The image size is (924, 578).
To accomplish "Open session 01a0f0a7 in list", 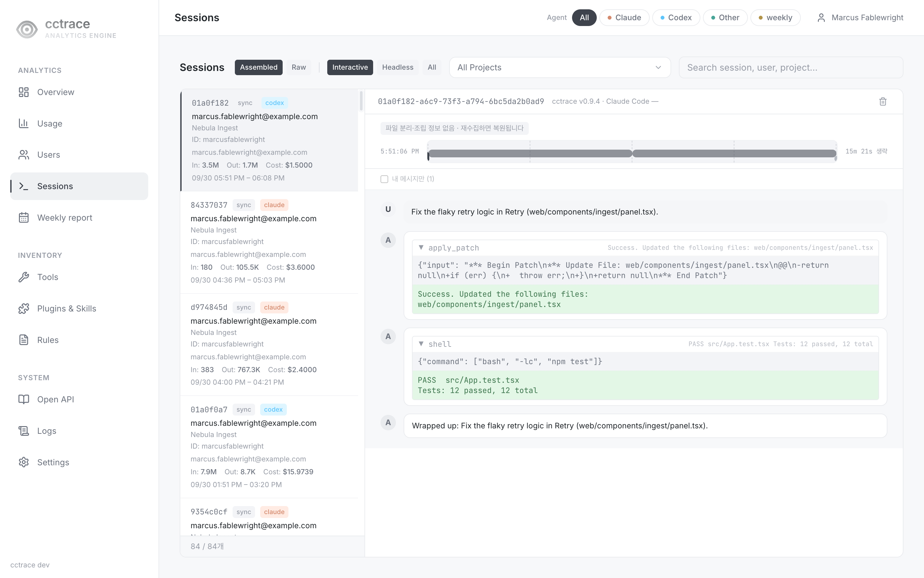I will point(269,447).
